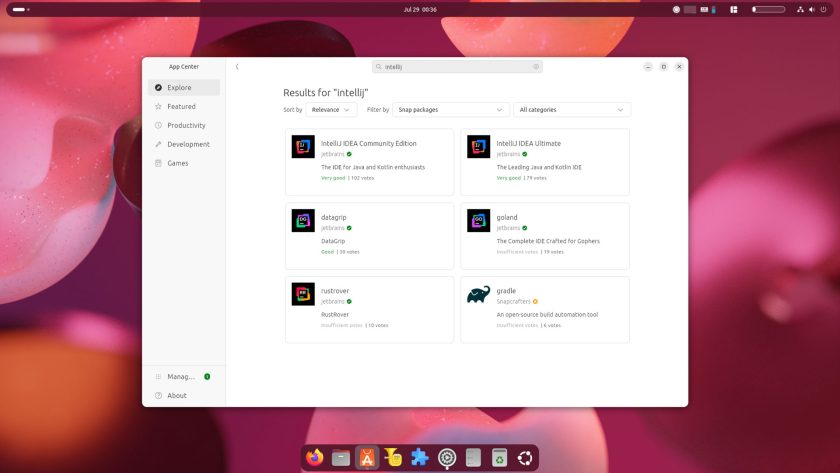Open the datagrip title
The height and width of the screenshot is (473, 840).
coord(334,217)
